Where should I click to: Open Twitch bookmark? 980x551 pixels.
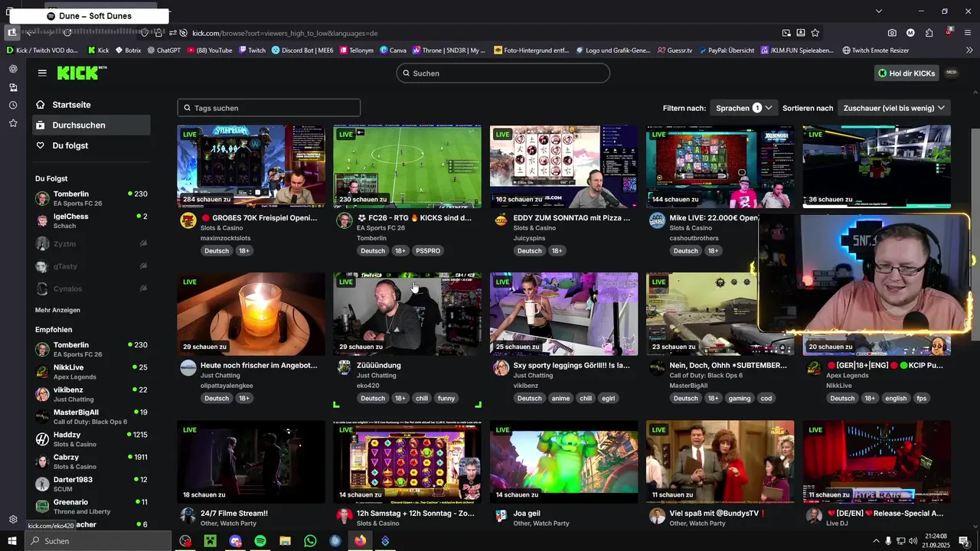coord(252,51)
